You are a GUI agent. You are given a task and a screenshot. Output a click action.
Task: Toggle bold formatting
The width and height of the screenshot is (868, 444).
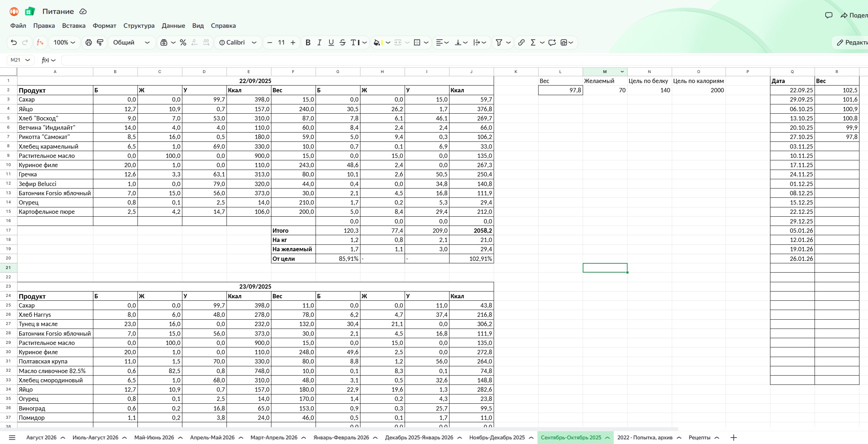[x=308, y=42]
